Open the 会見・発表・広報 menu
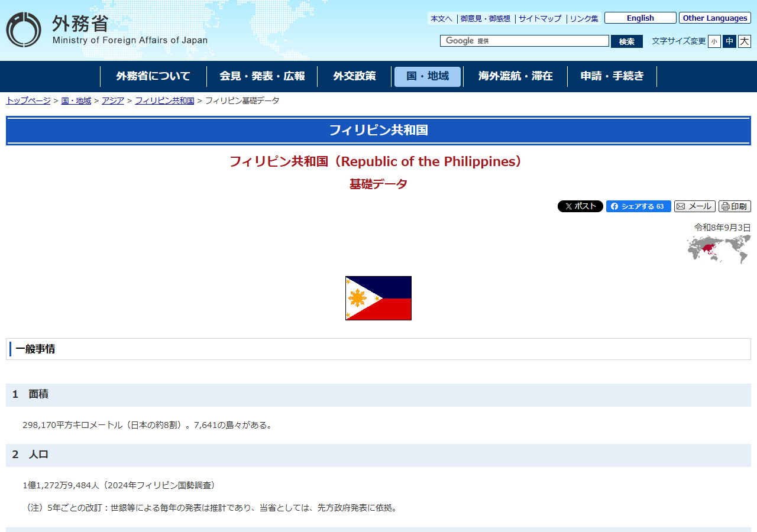 (x=262, y=76)
